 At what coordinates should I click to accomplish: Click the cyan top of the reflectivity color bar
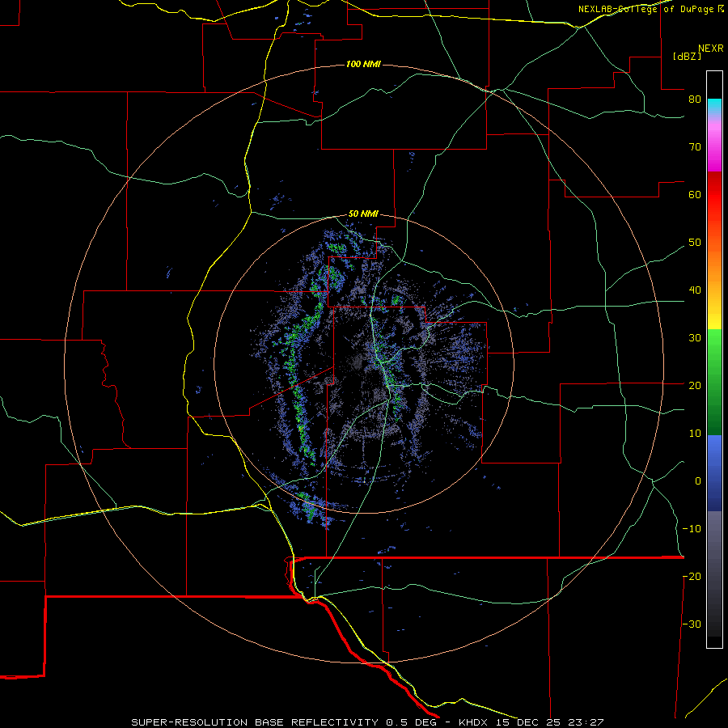pos(714,104)
